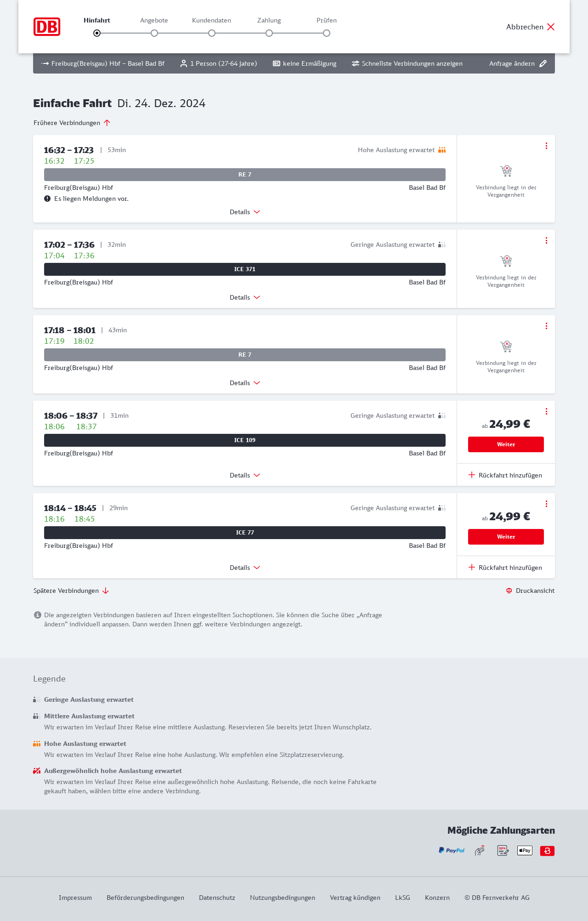Click the Abbrechen X icon
Viewport: 588px width, 921px height.
[551, 27]
